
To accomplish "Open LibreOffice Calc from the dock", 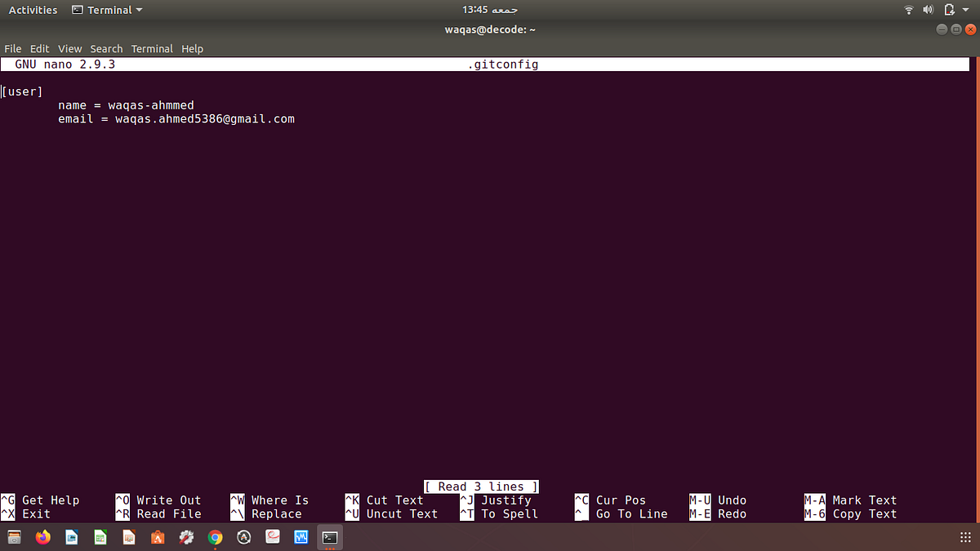I will 100,537.
